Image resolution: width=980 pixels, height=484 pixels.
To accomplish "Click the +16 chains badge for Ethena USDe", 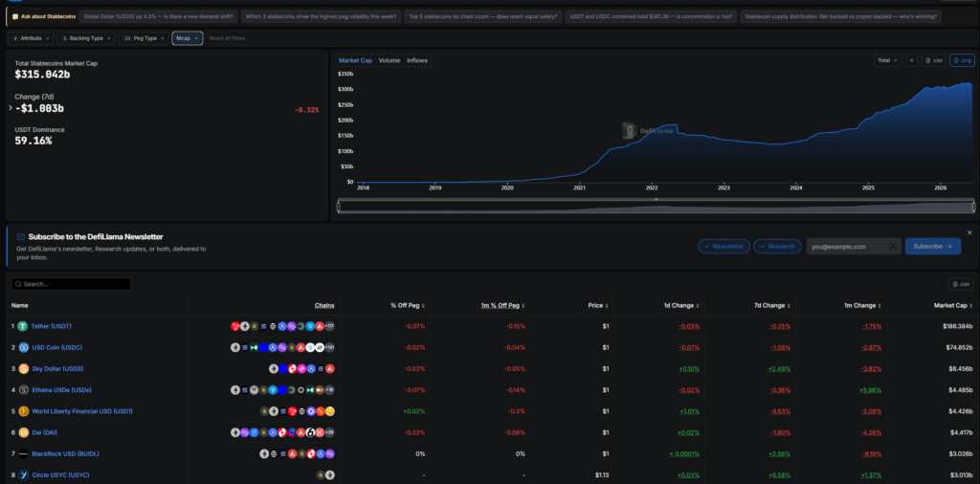I will pyautogui.click(x=329, y=389).
